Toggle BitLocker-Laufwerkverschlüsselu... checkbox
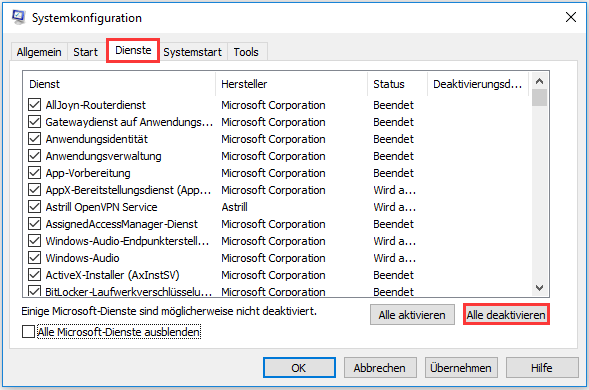589x390 pixels. click(35, 291)
